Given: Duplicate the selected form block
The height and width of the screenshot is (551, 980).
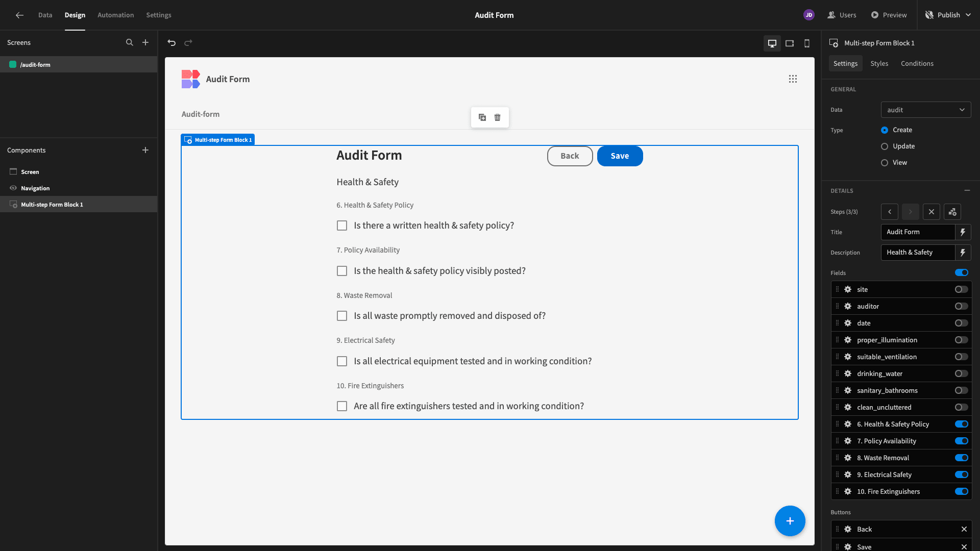Looking at the screenshot, I should [x=482, y=117].
